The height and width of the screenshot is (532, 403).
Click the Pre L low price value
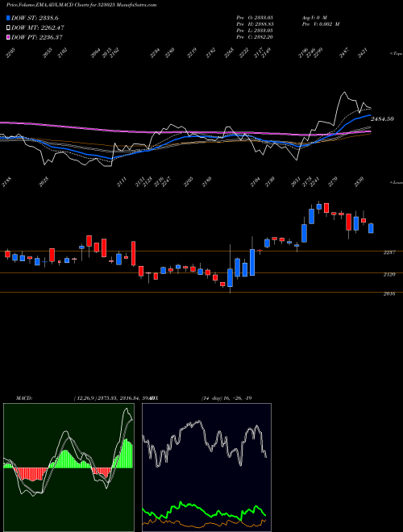click(x=263, y=31)
